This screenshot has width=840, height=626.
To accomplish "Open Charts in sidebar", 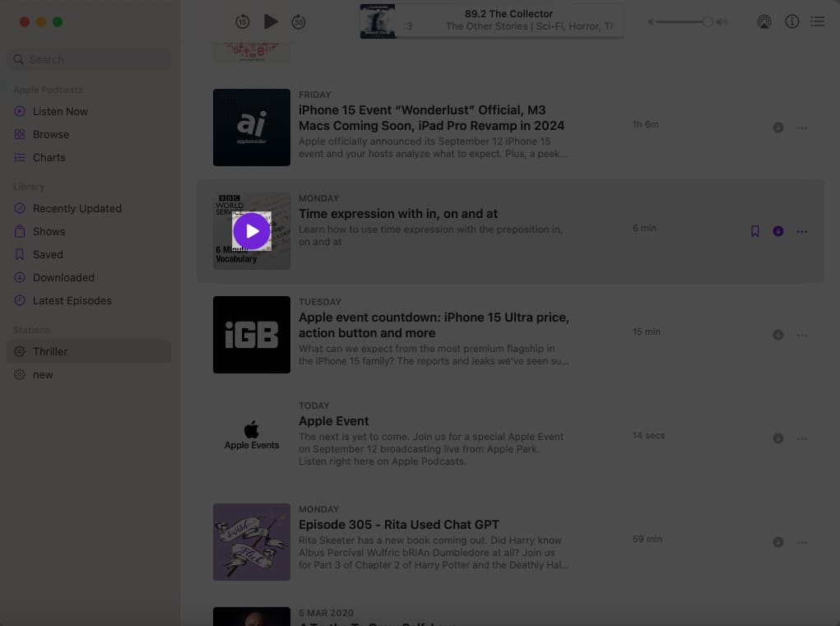I will point(89,157).
